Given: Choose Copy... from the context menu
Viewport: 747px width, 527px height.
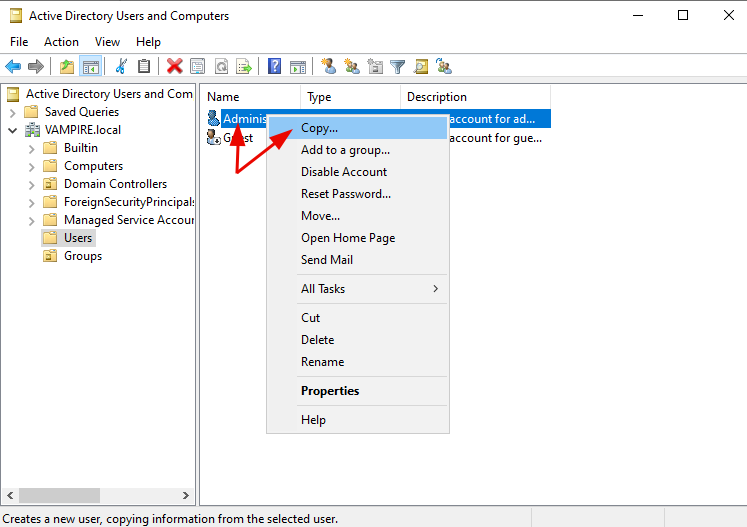Looking at the screenshot, I should click(358, 128).
